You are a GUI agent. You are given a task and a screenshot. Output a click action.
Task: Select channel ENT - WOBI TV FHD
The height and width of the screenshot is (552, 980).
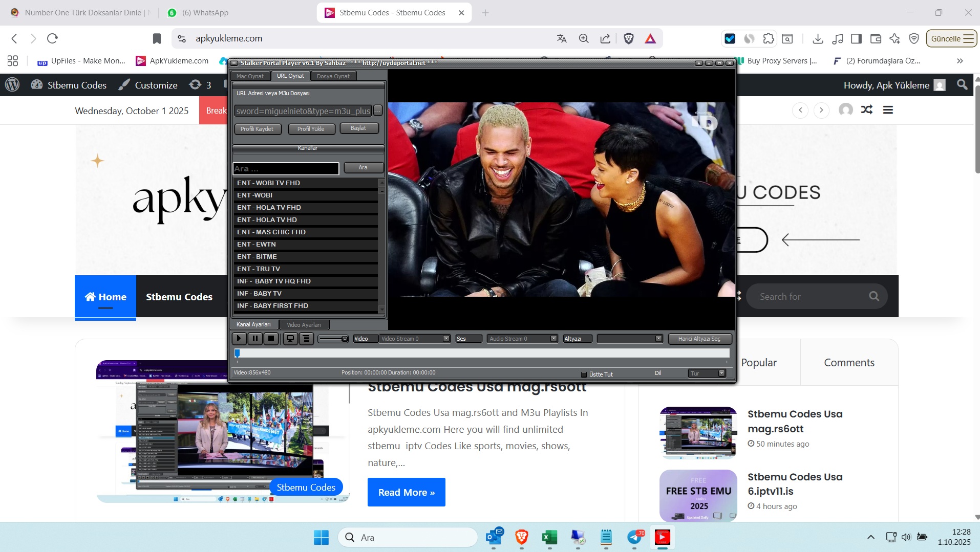[x=306, y=183]
